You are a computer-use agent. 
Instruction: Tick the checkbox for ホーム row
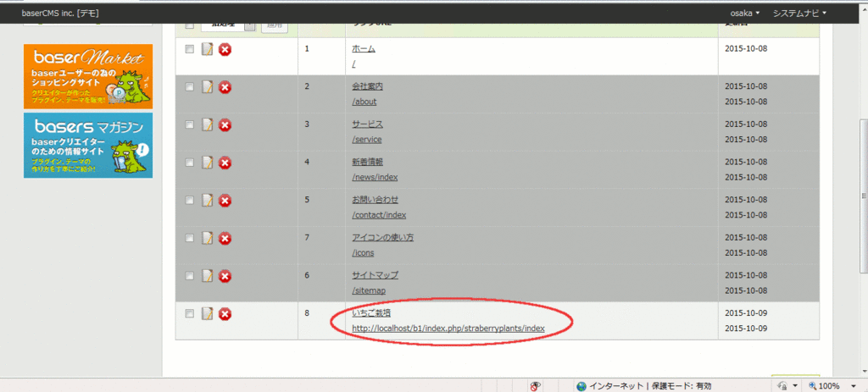coord(189,49)
